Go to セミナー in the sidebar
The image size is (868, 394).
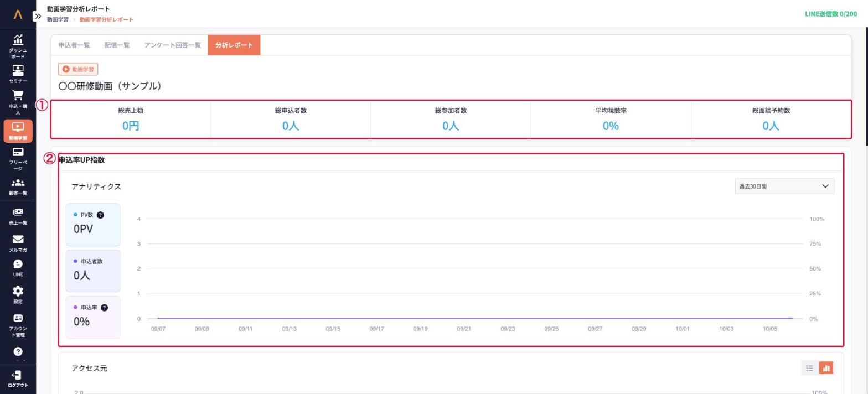[18, 74]
